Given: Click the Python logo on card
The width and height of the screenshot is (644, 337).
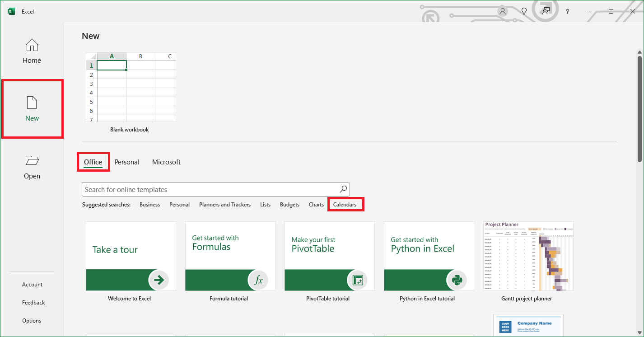Looking at the screenshot, I should [457, 280].
